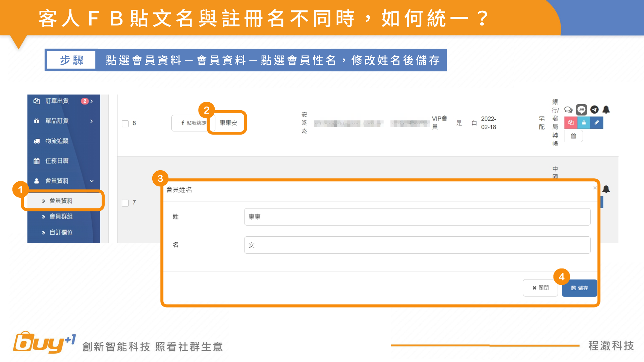Click the 姓 surname input field

(417, 217)
